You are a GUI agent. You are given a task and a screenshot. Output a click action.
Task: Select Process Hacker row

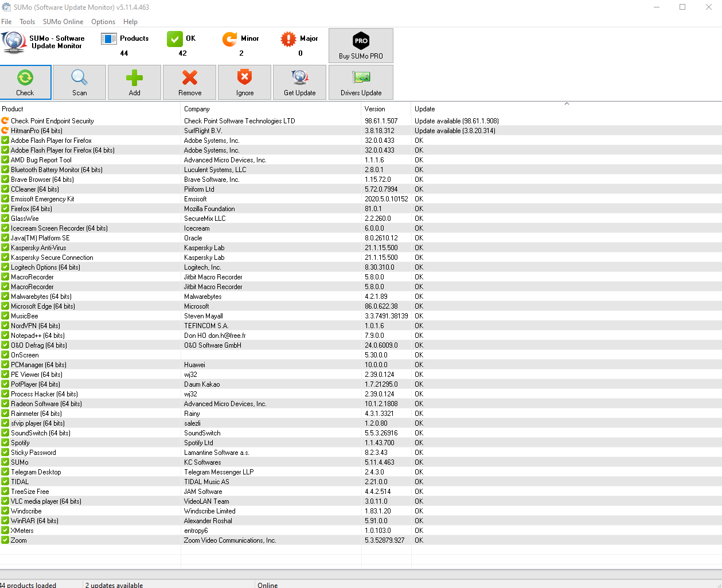[x=361, y=394]
